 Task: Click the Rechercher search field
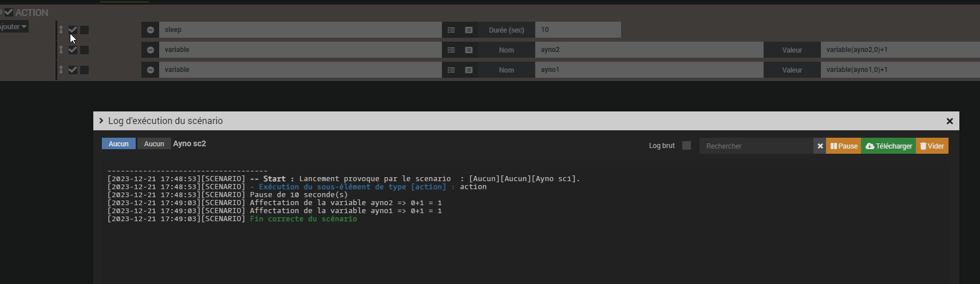point(756,146)
